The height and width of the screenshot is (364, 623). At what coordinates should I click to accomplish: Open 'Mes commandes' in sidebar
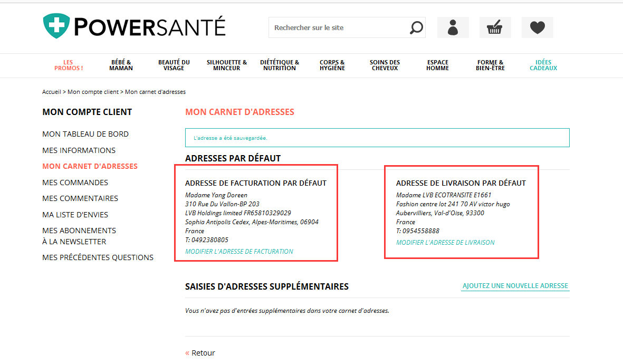coord(75,183)
